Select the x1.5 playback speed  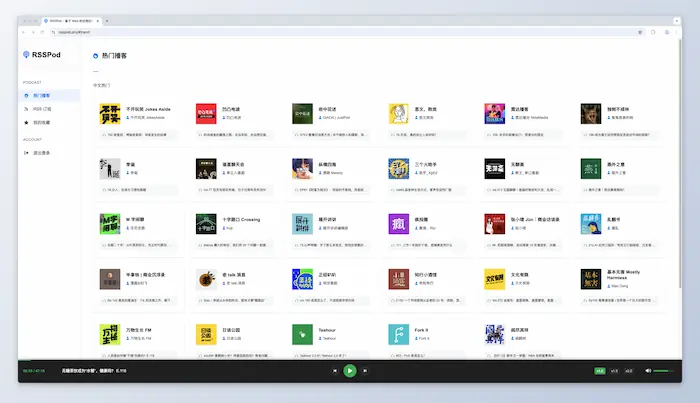(614, 371)
